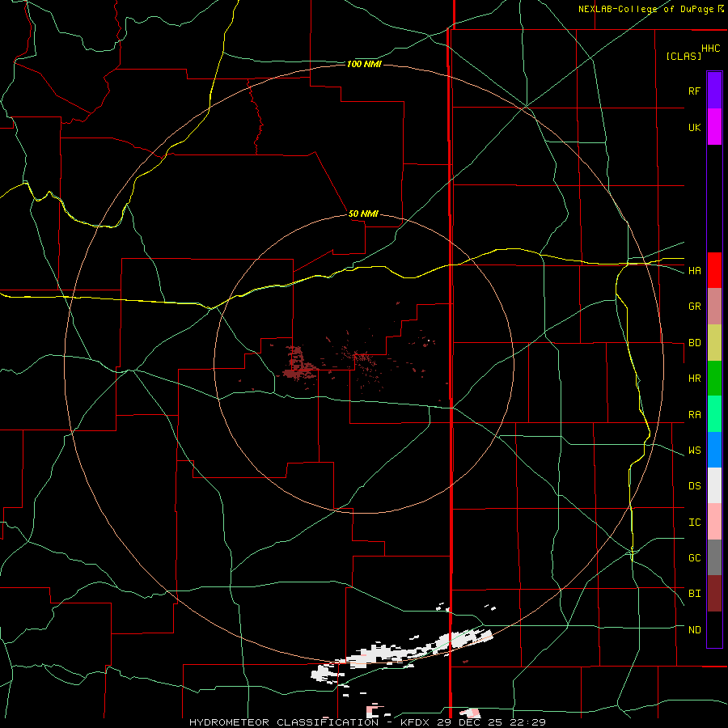Select the GC gray legend swatch

click(714, 557)
